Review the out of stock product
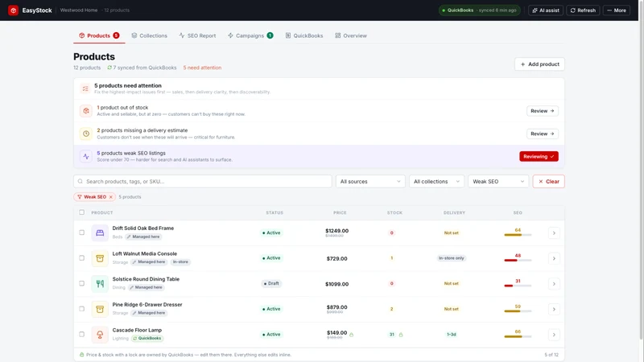 [x=542, y=111]
